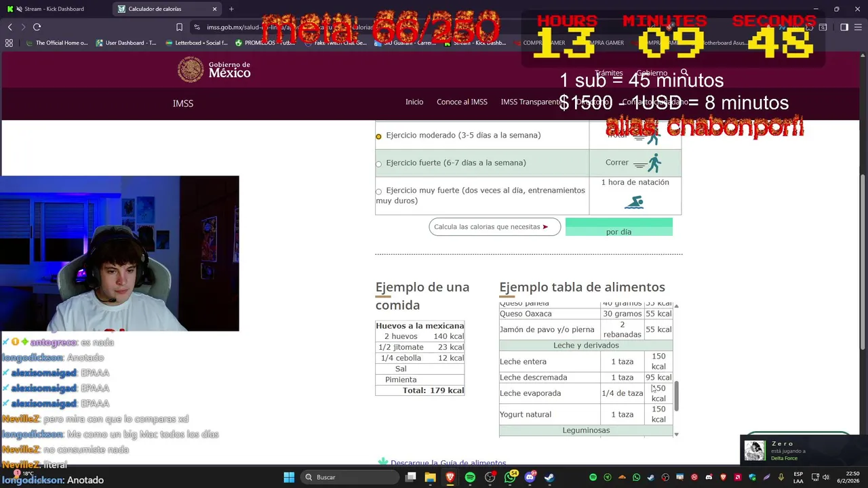This screenshot has height=488, width=868.
Task: Click the swimmer icon under natación
Action: [x=634, y=203]
